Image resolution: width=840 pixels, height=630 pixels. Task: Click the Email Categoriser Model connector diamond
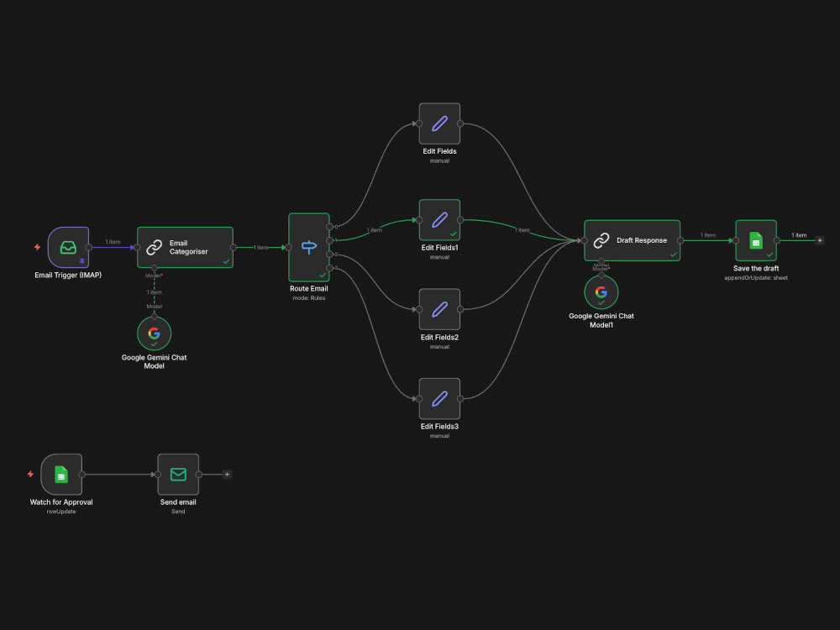[x=155, y=268]
